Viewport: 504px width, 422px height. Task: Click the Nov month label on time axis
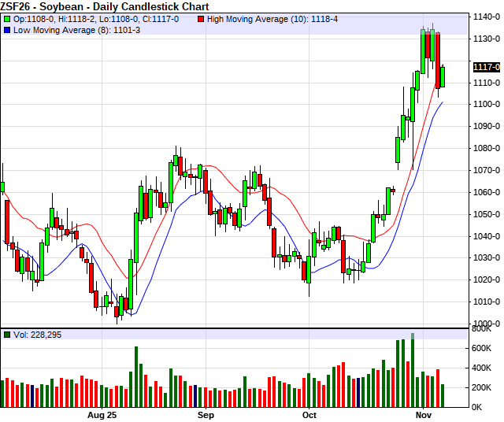pyautogui.click(x=422, y=414)
